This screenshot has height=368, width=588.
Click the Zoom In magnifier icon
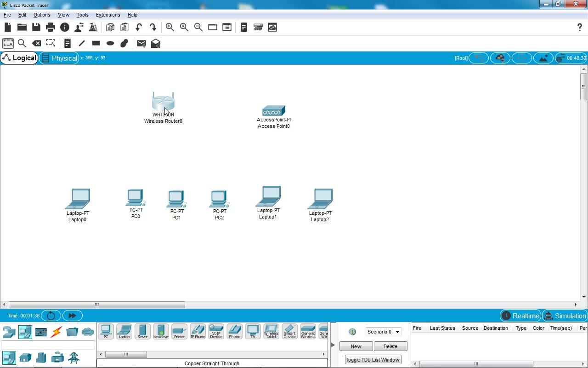point(170,27)
